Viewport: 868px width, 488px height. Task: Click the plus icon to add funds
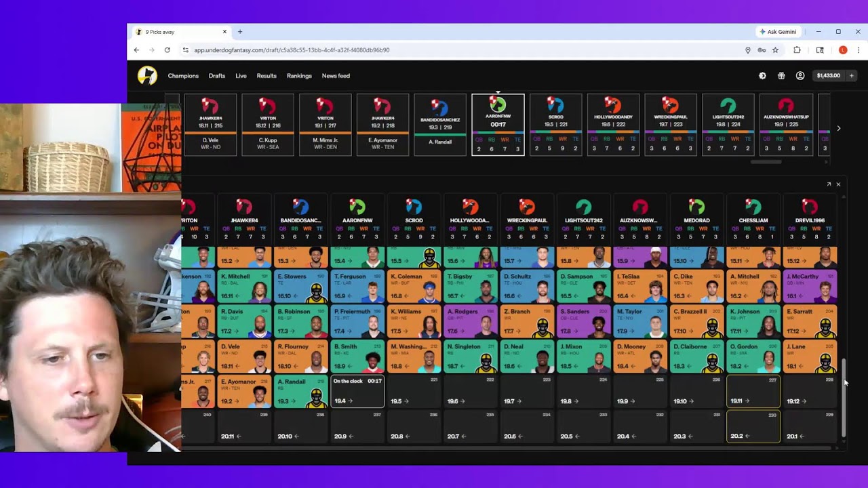coord(851,76)
